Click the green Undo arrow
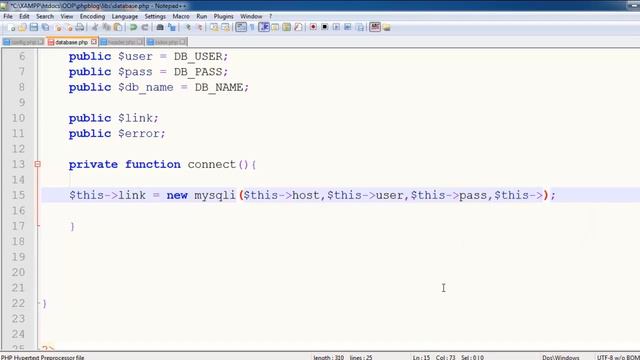Viewport: 640px width, 360px height. point(133,27)
